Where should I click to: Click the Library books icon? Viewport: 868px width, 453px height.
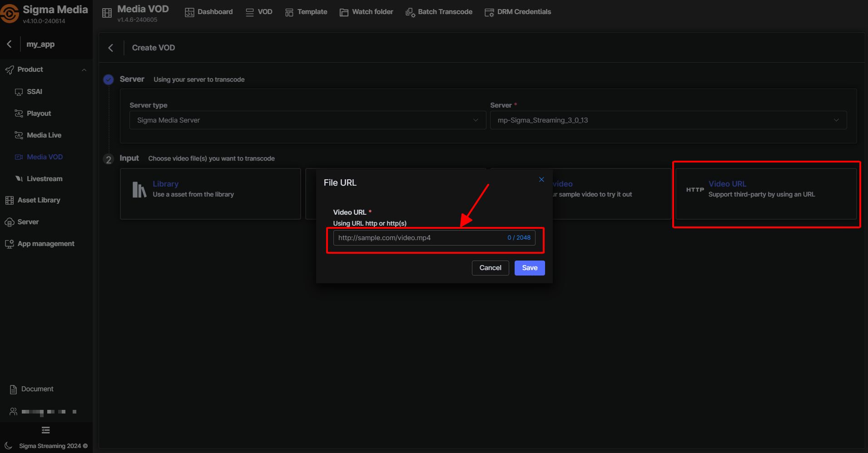coord(139,189)
